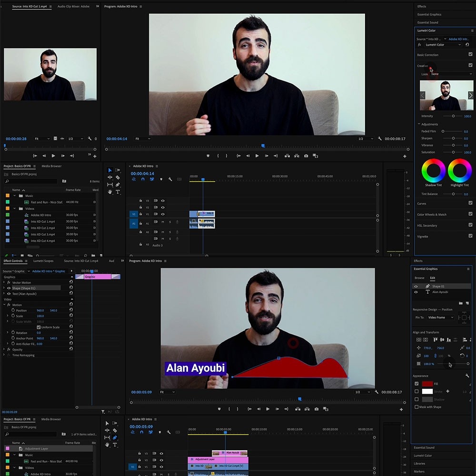This screenshot has width=476, height=476.
Task: Expand Vector Motion in Effect Controls
Action: click(x=4, y=283)
